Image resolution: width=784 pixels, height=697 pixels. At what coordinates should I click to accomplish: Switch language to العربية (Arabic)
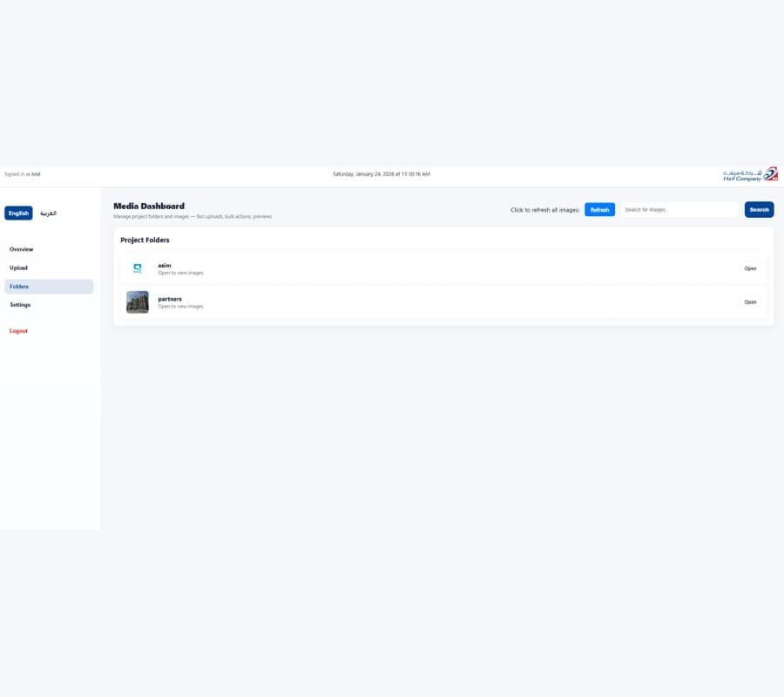click(x=48, y=213)
